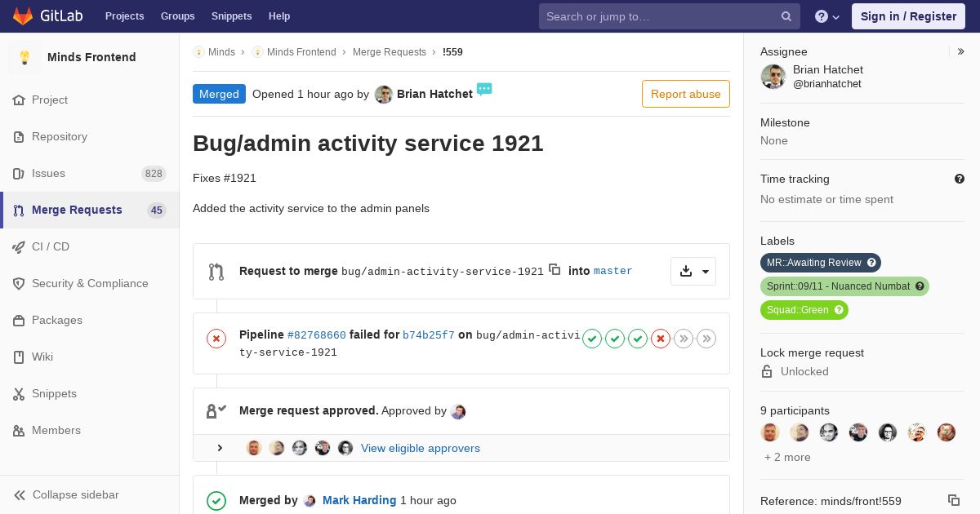This screenshot has width=980, height=514.
Task: Click the chat bubble status icon near author
Action: coord(484,89)
